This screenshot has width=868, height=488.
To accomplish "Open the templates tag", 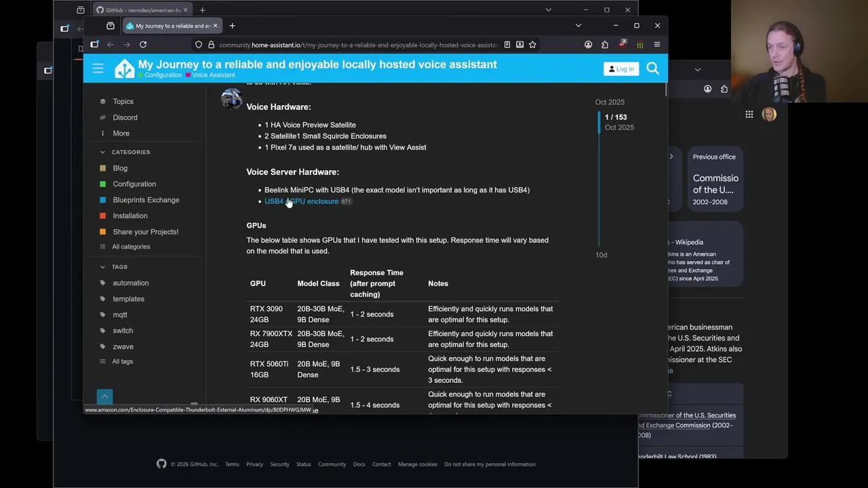I will click(128, 299).
